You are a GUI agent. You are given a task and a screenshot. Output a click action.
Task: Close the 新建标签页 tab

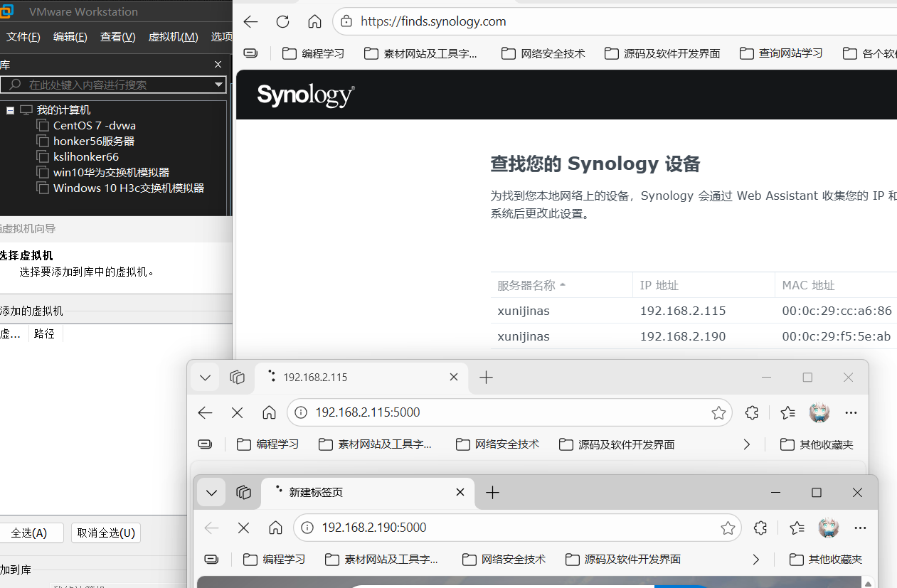[460, 492]
